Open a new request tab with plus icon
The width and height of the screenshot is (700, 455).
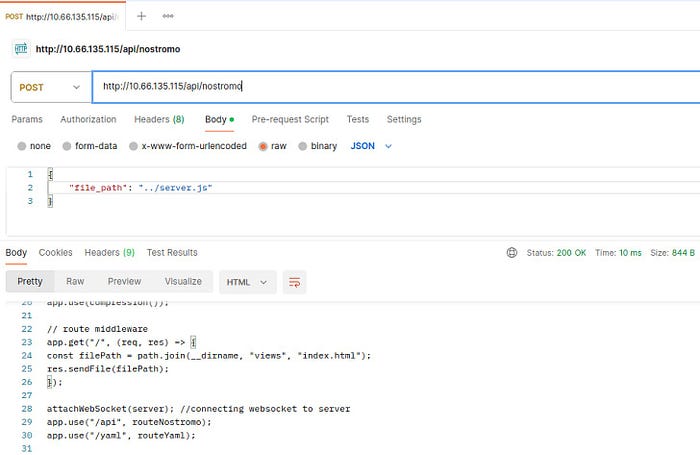coord(141,16)
